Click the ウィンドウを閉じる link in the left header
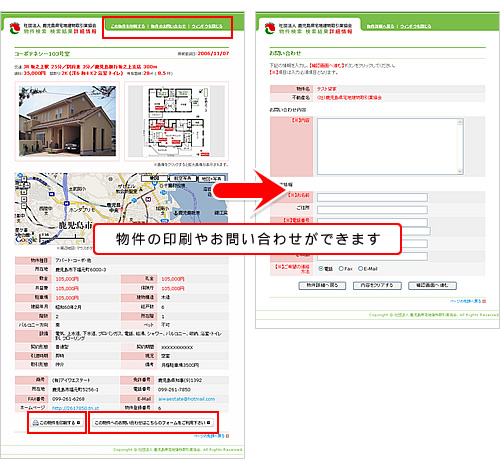The height and width of the screenshot is (470, 500). tap(207, 26)
